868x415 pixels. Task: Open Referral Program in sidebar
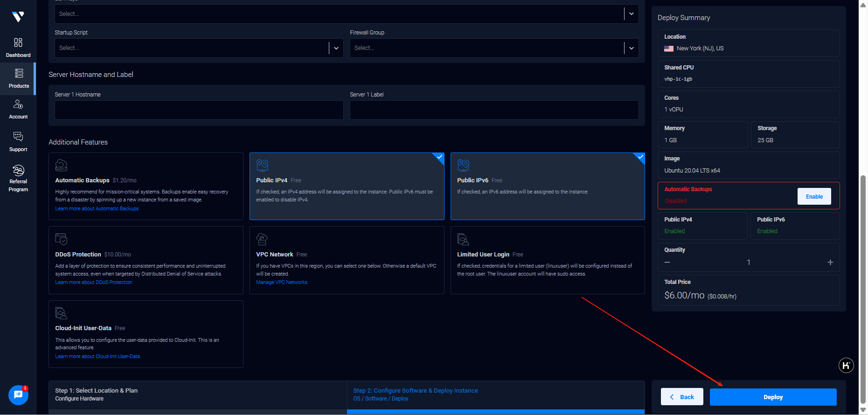click(x=18, y=178)
